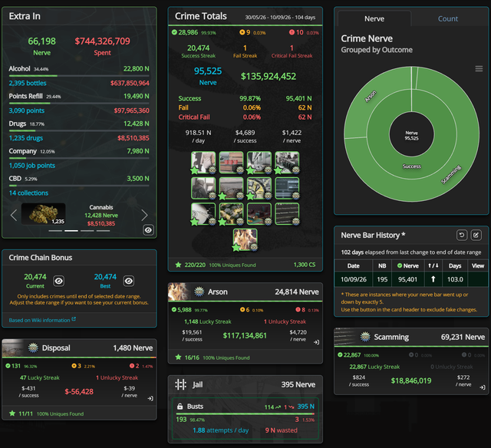Click the Scamming crime badge icon
Viewport: 491px width, 448px height.
365,337
